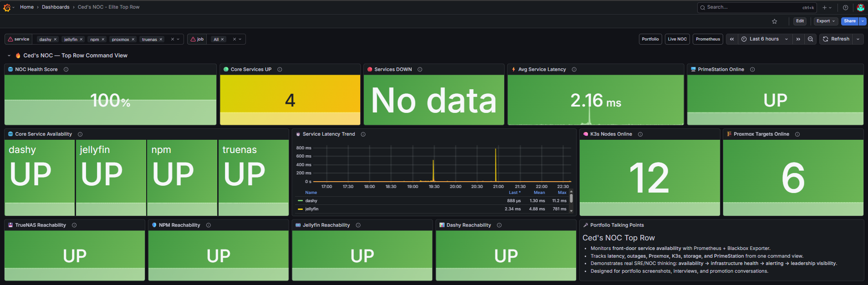Viewport: 868px width, 285px height.
Task: Toggle jellyfin series in latency legend
Action: click(x=312, y=209)
